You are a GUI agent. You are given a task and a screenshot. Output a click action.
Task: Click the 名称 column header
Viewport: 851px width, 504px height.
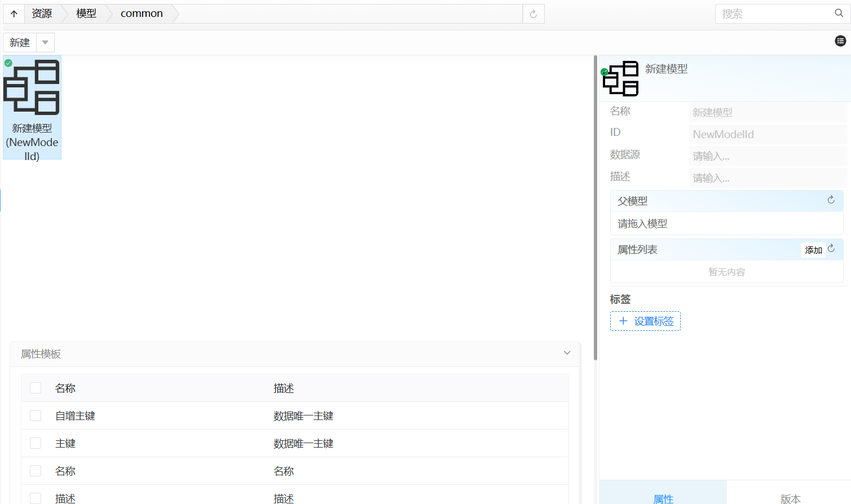[x=65, y=388]
